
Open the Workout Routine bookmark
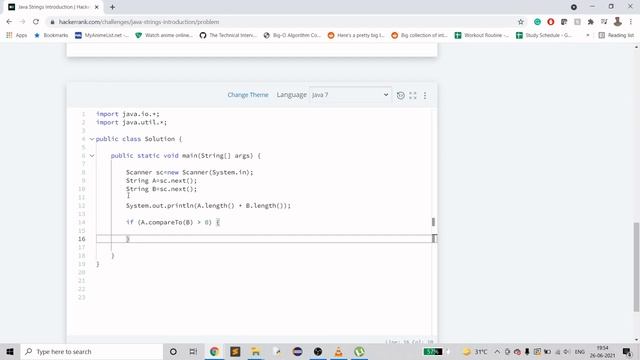click(x=482, y=36)
